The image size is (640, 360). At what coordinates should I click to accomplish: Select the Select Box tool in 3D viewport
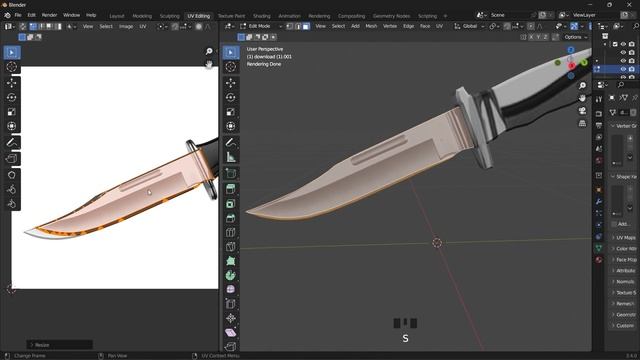click(231, 52)
